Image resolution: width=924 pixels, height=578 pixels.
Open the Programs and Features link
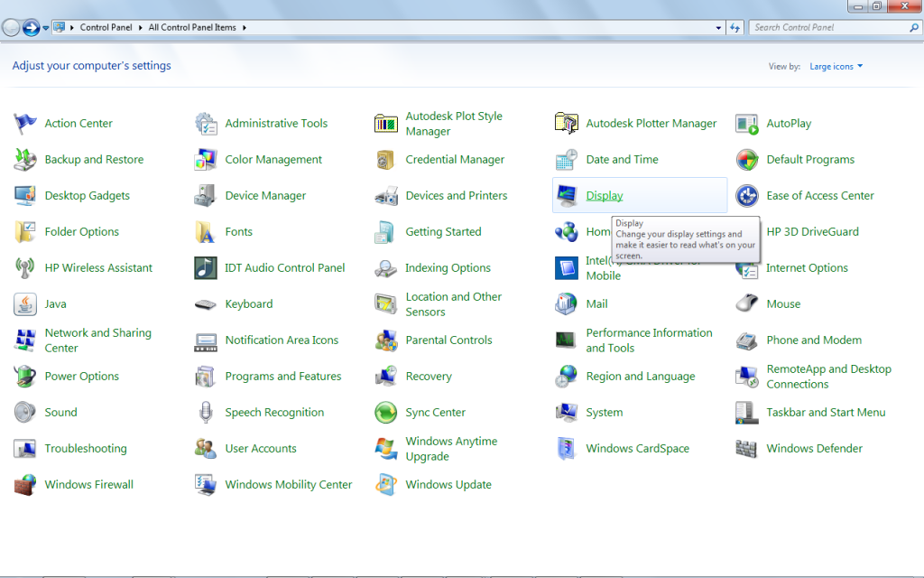[x=282, y=377]
